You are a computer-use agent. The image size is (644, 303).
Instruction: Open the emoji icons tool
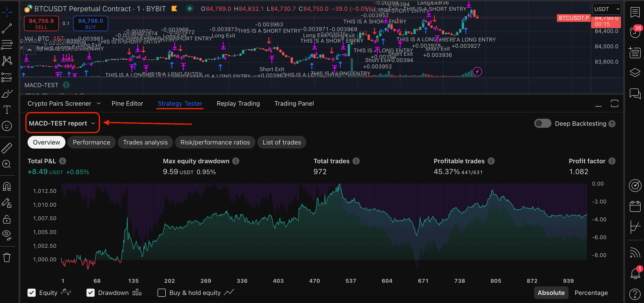(7, 126)
